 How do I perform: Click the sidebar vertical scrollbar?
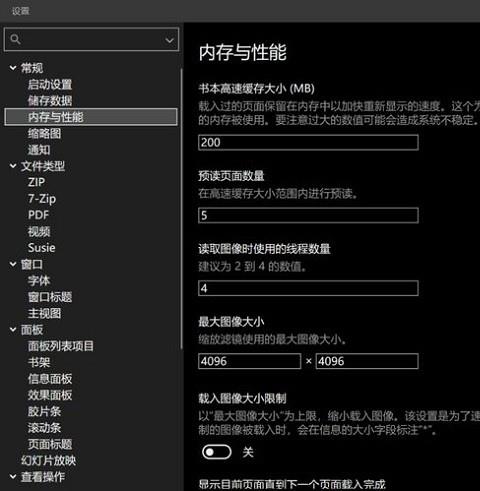pos(181,209)
